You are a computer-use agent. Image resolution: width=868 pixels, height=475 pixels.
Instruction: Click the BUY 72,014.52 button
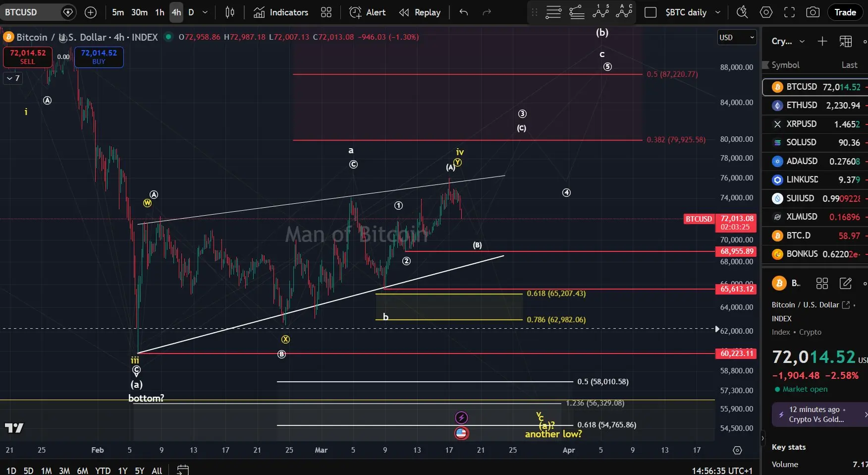click(99, 57)
